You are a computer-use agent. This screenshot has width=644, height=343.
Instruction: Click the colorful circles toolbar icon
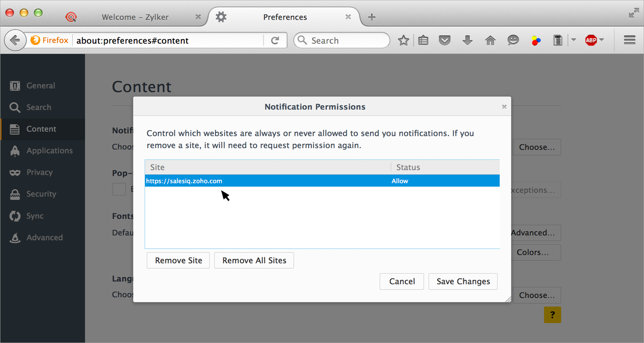[x=536, y=41]
